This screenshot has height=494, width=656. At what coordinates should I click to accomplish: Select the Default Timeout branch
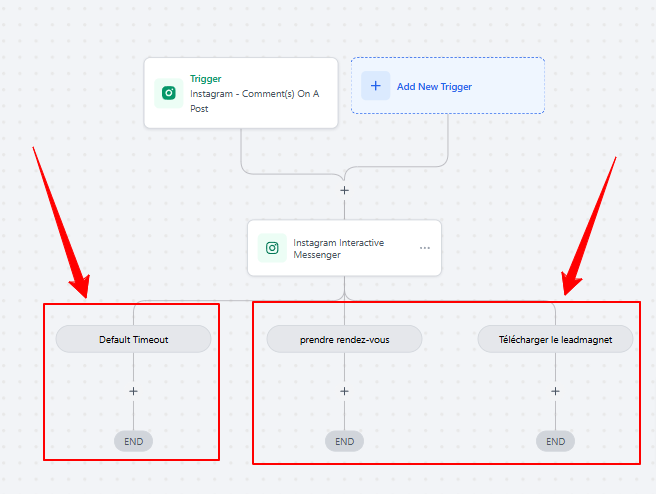[133, 339]
